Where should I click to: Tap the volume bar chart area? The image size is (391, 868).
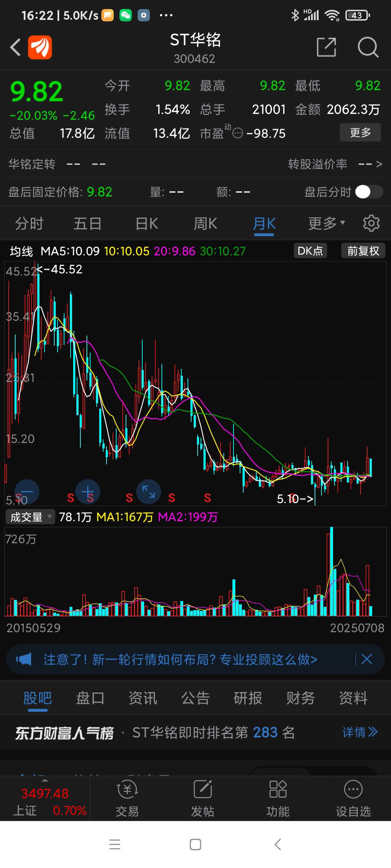click(195, 571)
